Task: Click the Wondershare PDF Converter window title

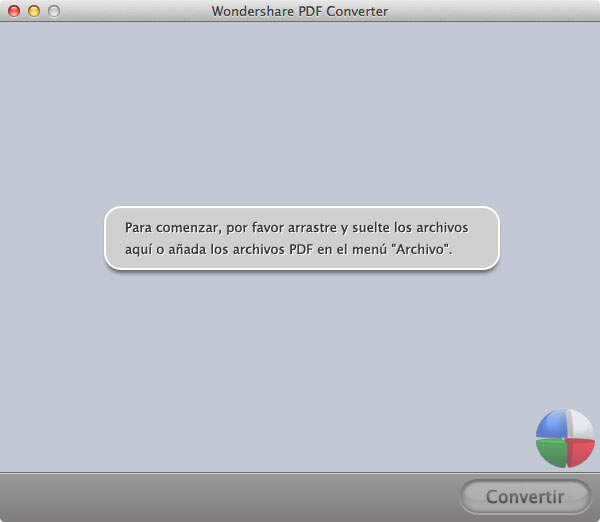Action: click(300, 11)
